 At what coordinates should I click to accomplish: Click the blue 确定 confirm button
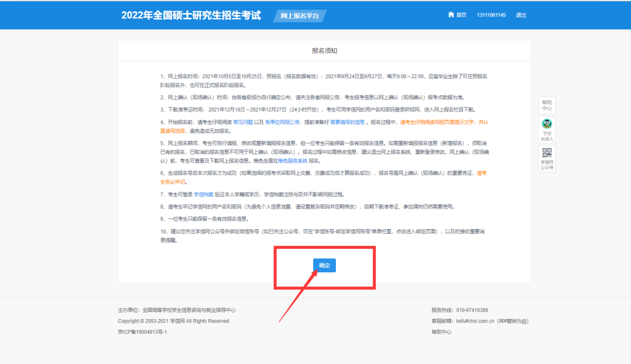point(324,265)
